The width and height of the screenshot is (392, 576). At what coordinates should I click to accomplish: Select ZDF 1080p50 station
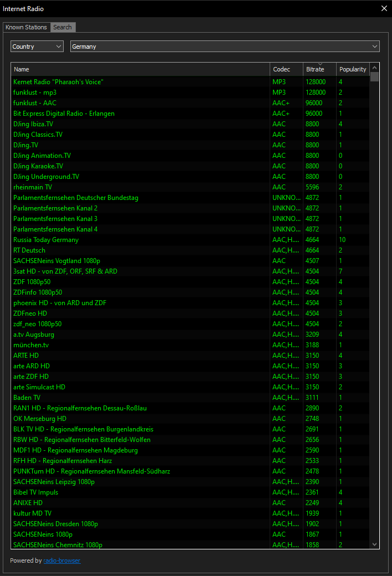coord(190,282)
